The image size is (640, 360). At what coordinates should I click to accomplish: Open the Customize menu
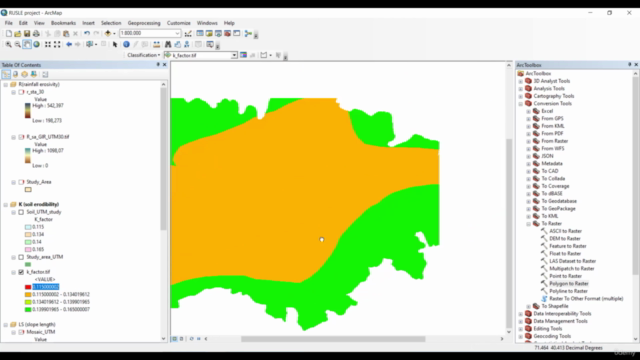tap(179, 23)
